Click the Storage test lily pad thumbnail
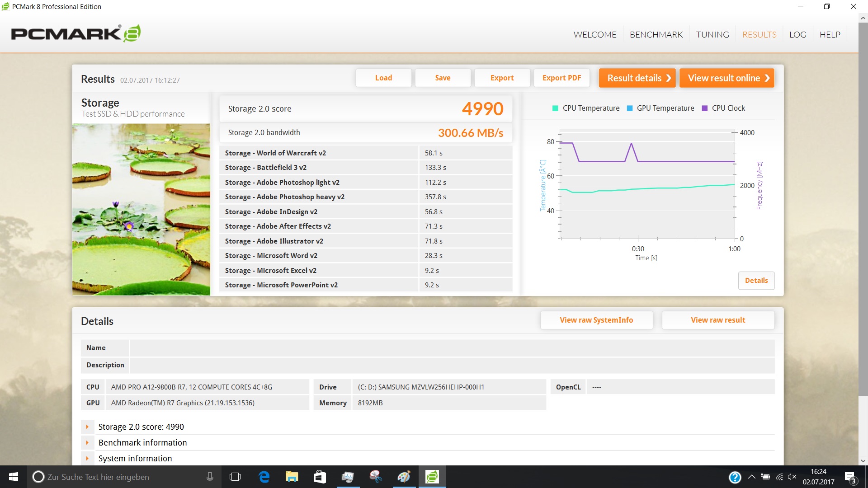The width and height of the screenshot is (868, 488). (141, 209)
